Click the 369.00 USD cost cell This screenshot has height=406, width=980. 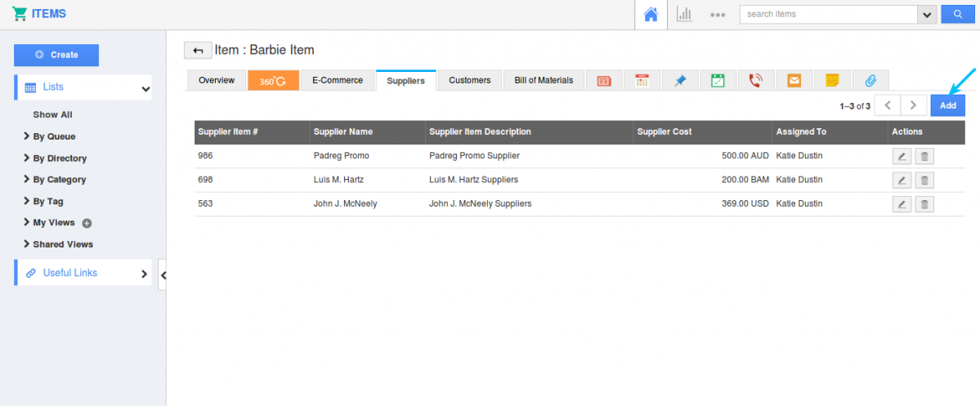(x=745, y=203)
